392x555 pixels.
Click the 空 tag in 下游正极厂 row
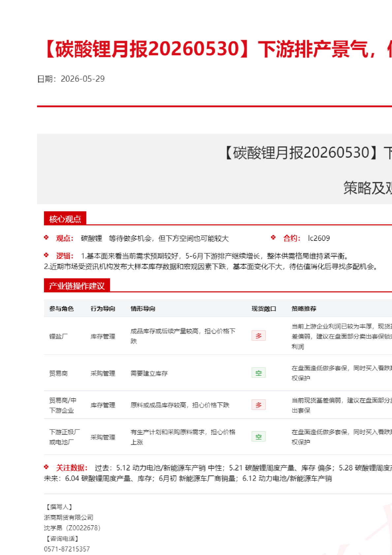(x=259, y=436)
